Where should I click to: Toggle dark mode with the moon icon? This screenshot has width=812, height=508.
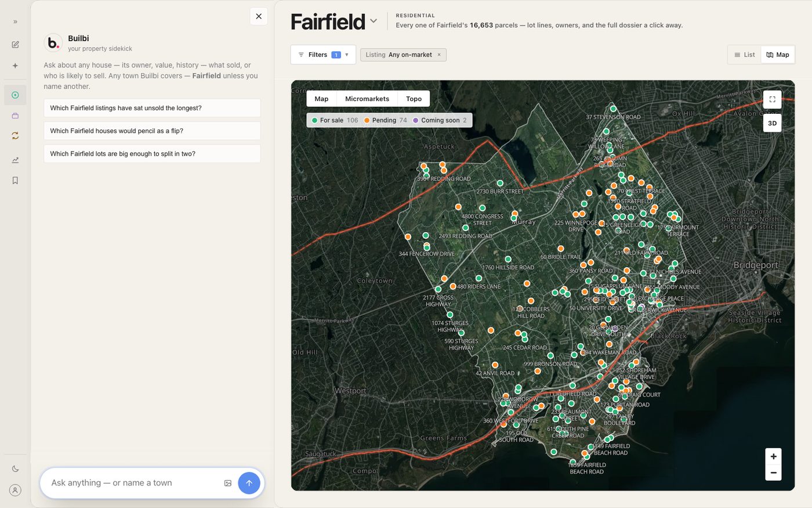click(15, 469)
